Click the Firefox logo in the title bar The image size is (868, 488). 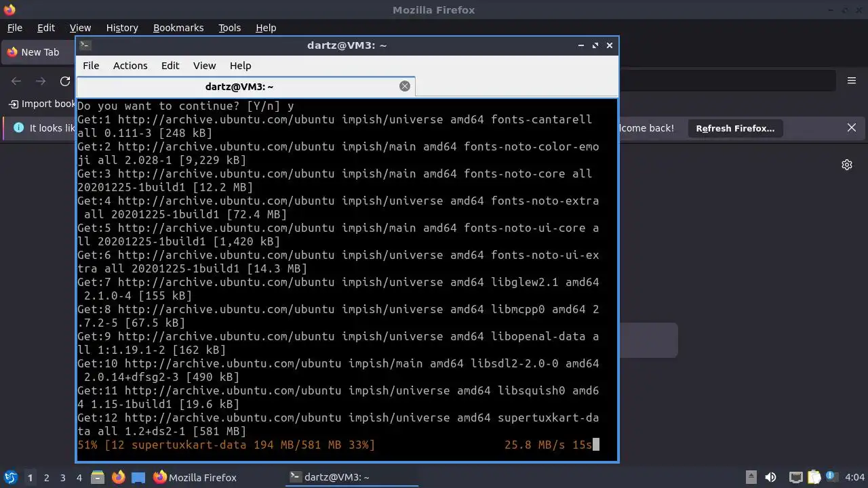coord(9,9)
